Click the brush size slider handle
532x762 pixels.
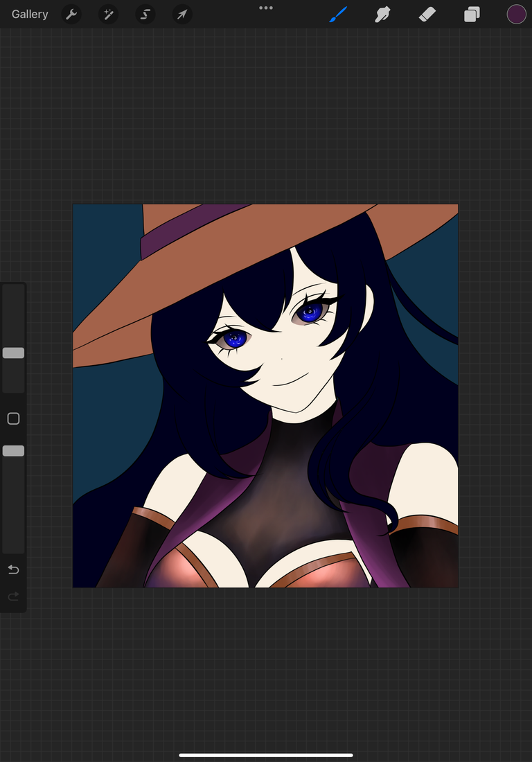[13, 353]
